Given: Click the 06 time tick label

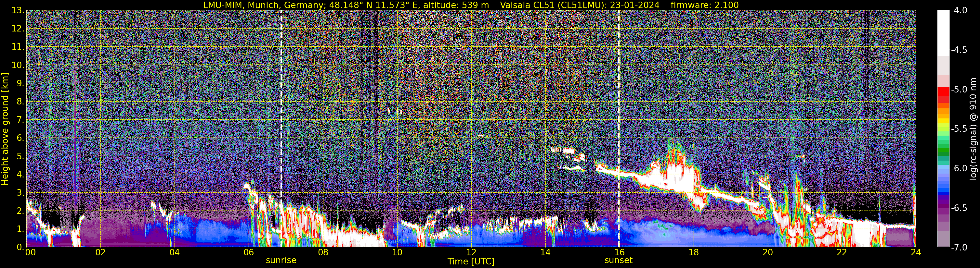Looking at the screenshot, I should tap(248, 252).
